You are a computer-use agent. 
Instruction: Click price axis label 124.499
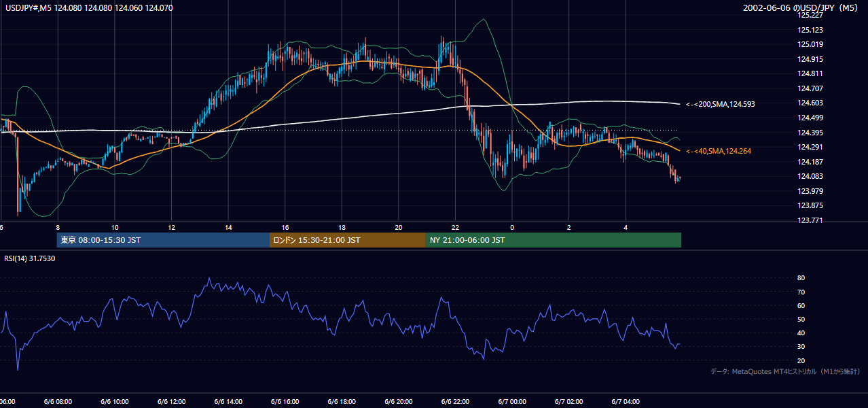810,118
